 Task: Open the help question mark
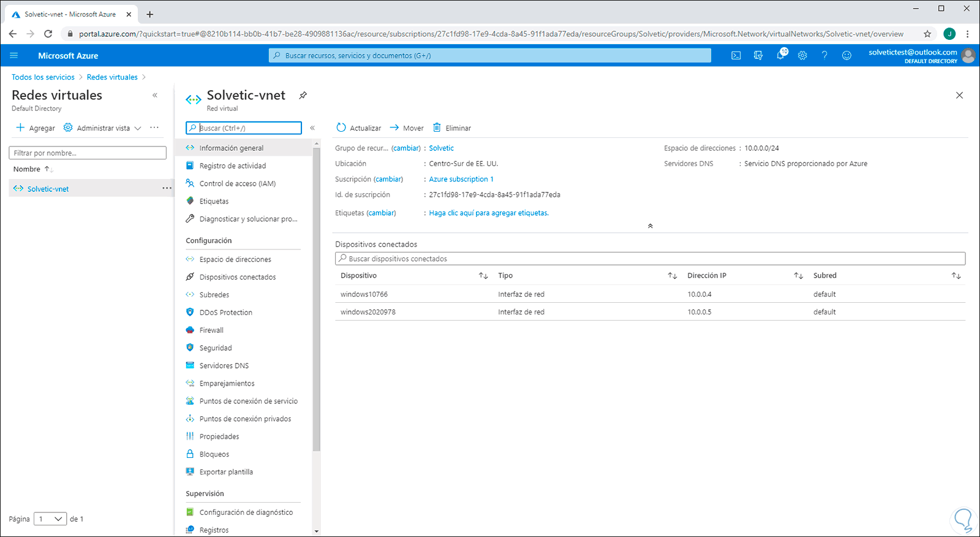tap(824, 56)
